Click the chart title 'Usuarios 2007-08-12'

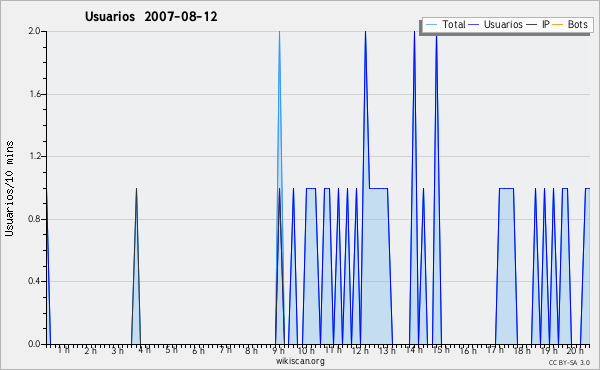click(151, 17)
